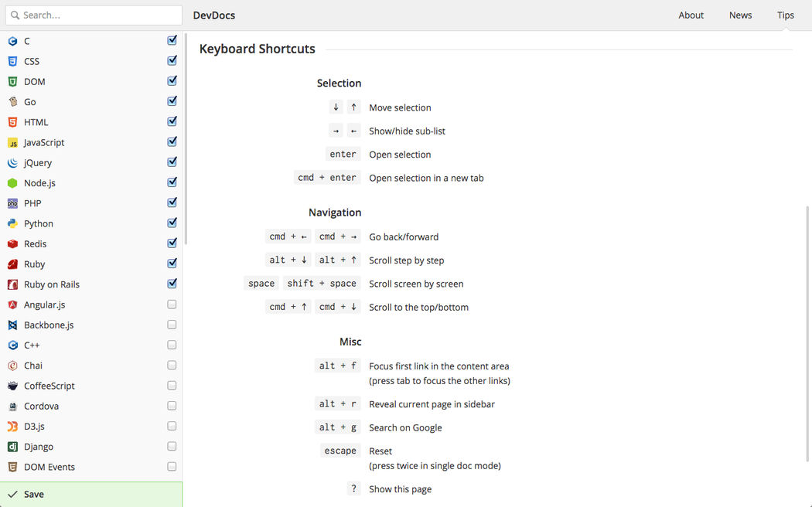
Task: Go to the News tab
Action: (740, 15)
